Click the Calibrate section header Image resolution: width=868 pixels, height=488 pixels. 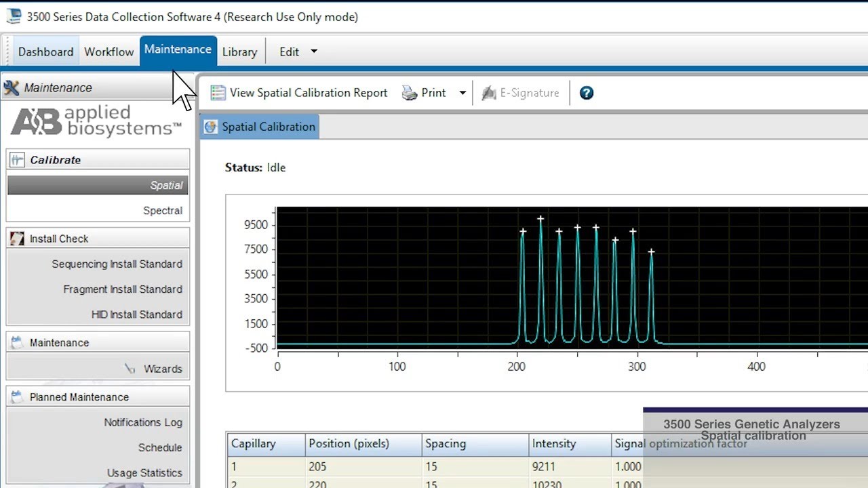(98, 160)
